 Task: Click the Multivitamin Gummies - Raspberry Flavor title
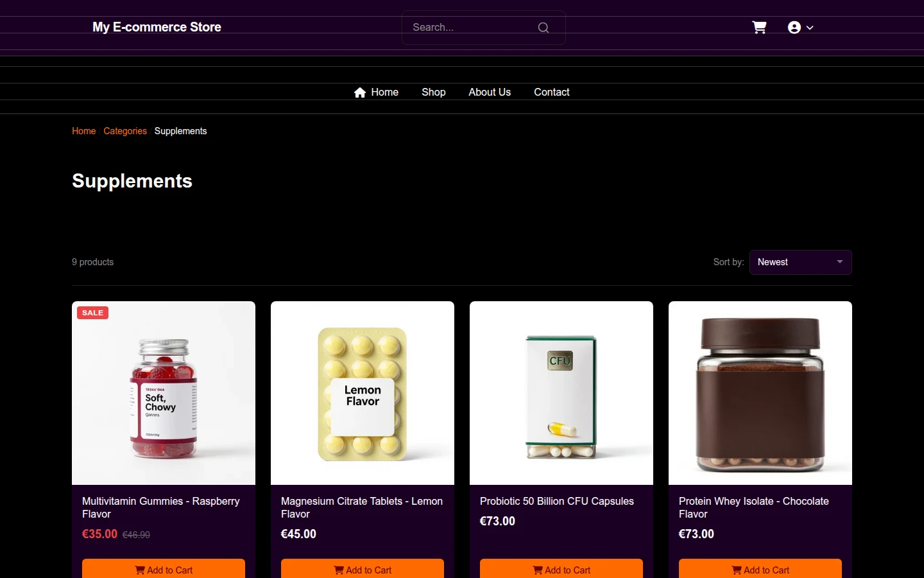[x=161, y=507]
